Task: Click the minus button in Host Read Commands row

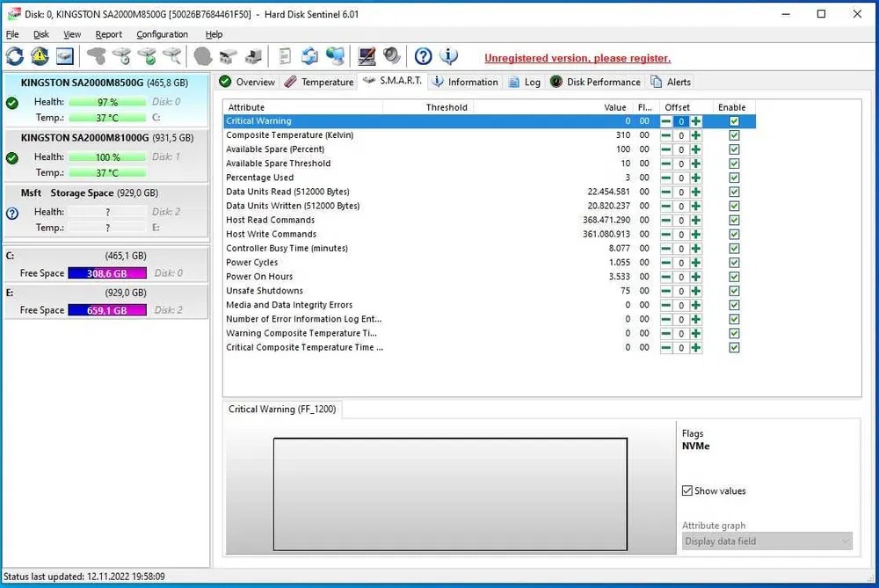Action: click(x=665, y=221)
